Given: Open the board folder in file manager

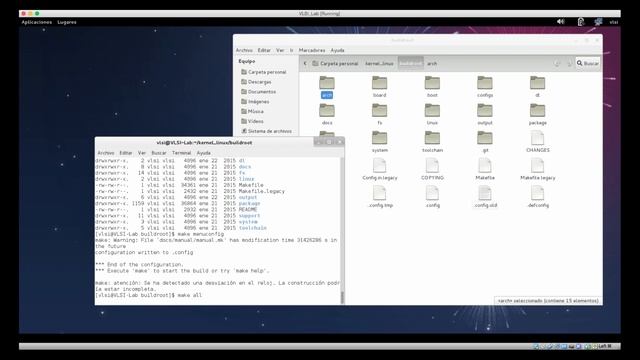Looking at the screenshot, I should point(379,83).
